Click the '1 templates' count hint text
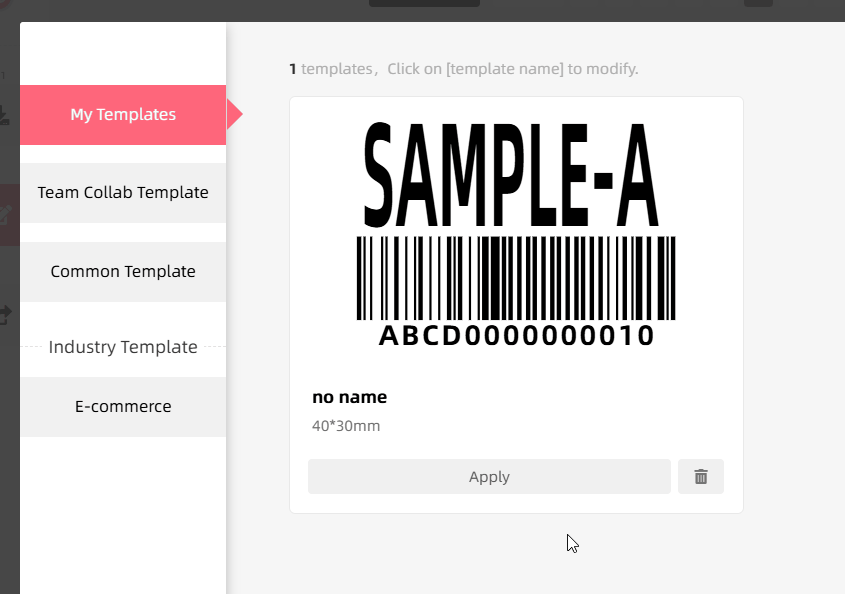845x594 pixels. click(463, 69)
